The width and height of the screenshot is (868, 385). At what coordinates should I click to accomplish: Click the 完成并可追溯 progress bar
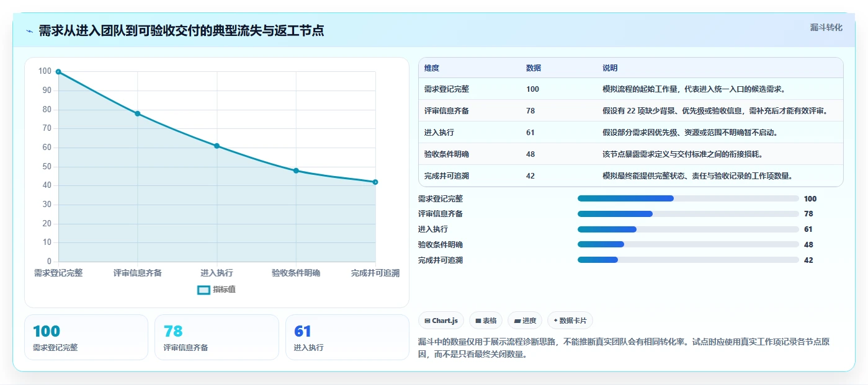click(x=688, y=260)
